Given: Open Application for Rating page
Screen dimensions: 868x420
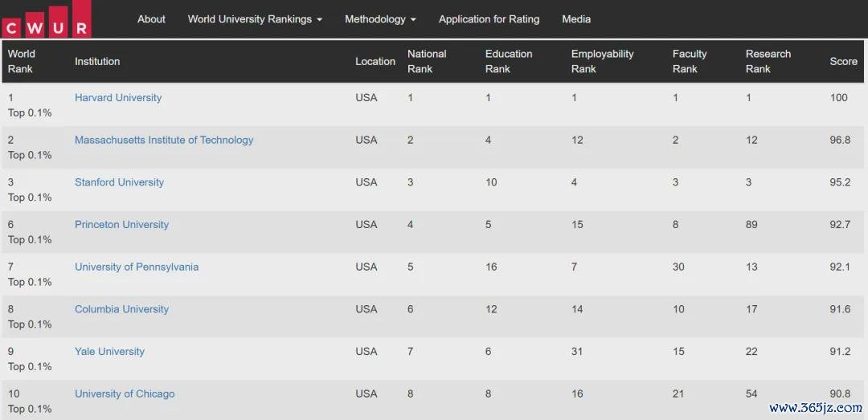Looking at the screenshot, I should click(489, 18).
